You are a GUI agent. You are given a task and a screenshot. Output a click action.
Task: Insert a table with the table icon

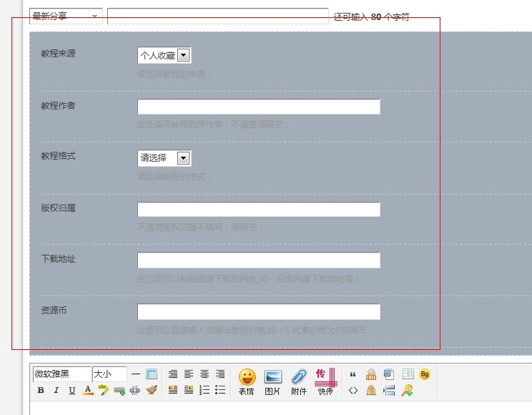click(x=152, y=374)
